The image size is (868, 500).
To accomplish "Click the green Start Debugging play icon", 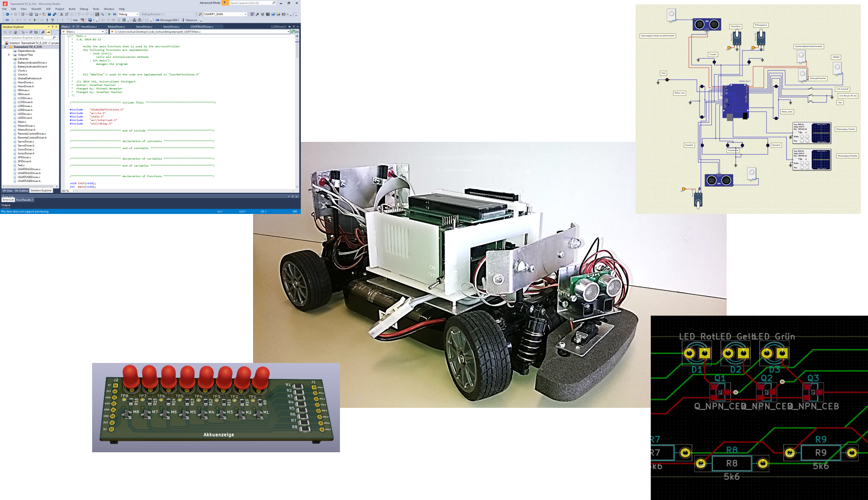I will [109, 14].
